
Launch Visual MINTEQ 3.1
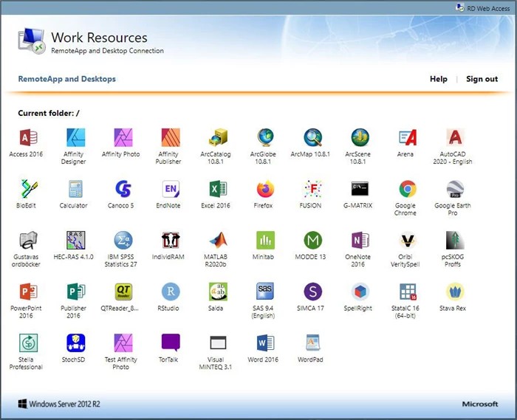[218, 343]
